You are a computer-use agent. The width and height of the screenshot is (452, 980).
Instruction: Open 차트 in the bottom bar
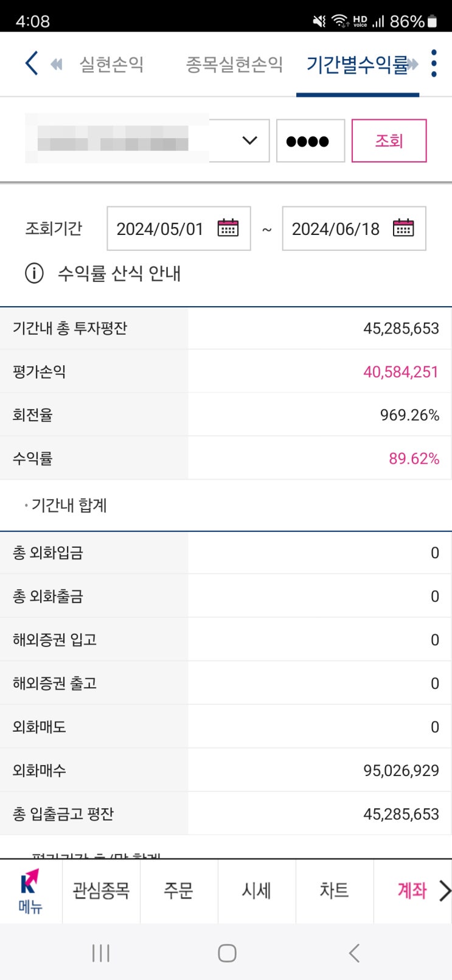334,891
